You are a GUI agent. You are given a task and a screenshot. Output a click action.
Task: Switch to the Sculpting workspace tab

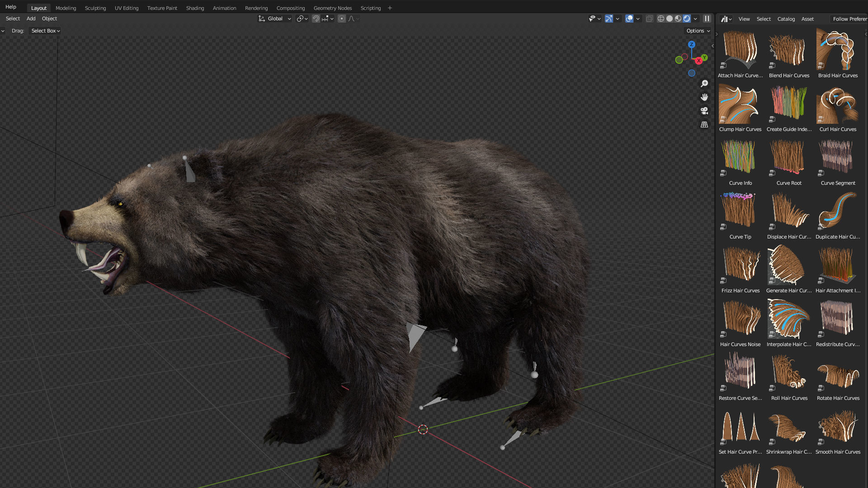pos(95,8)
